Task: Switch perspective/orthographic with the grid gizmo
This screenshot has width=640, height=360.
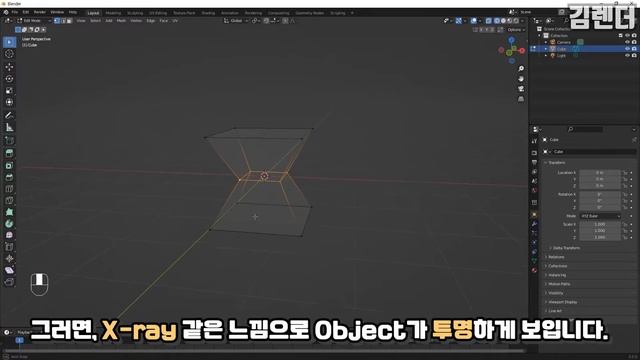Action: [521, 99]
